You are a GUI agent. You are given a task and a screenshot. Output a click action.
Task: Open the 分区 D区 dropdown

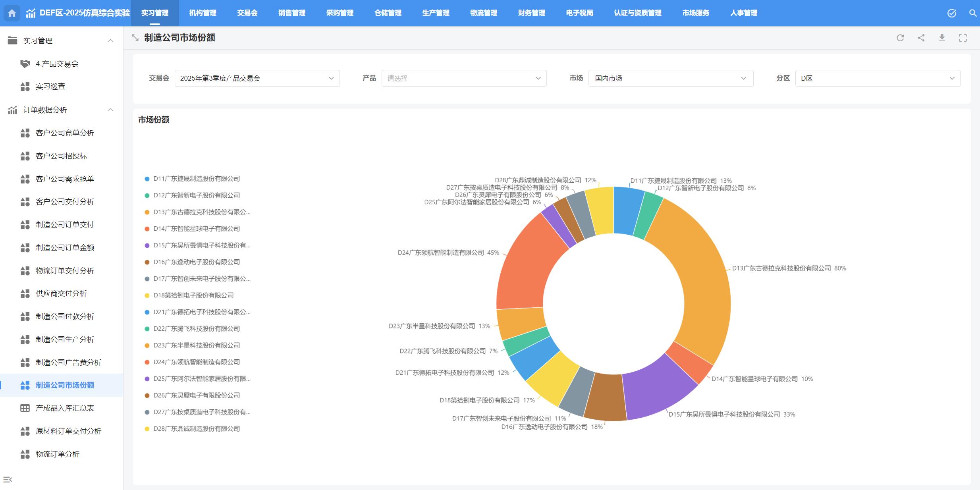(x=878, y=78)
